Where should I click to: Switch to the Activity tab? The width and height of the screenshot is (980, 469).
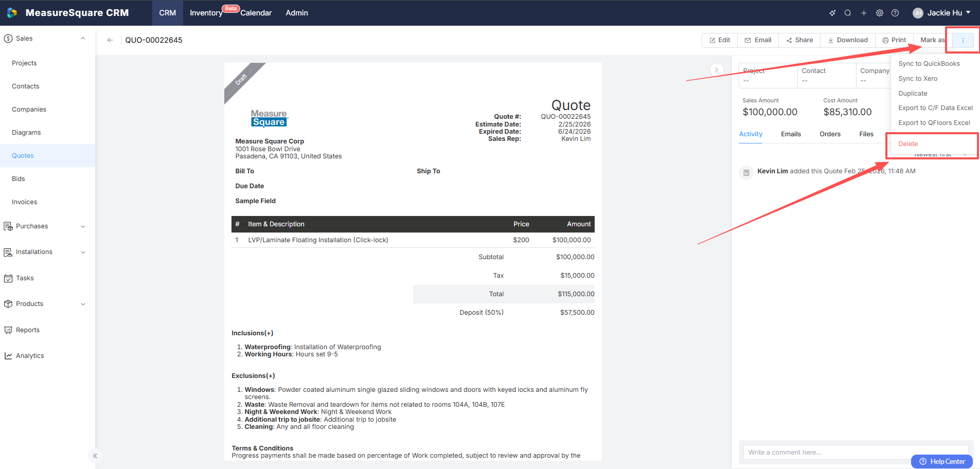click(x=751, y=134)
